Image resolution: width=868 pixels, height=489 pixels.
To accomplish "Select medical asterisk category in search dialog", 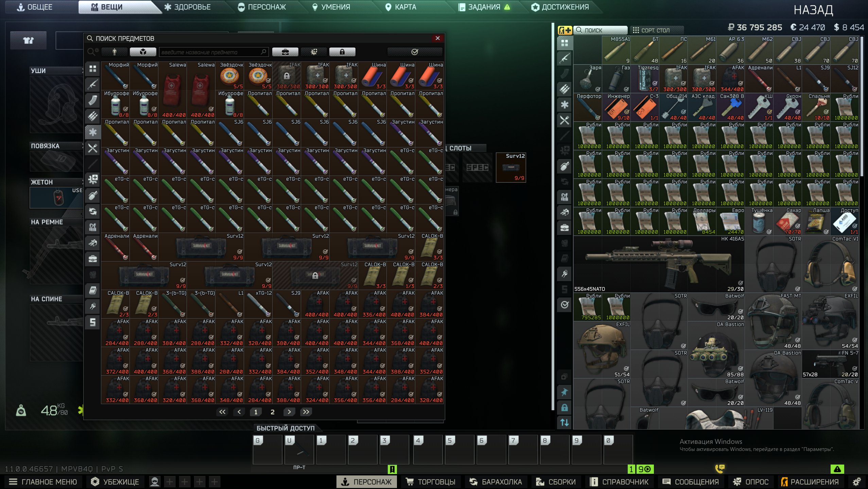I will pyautogui.click(x=93, y=132).
